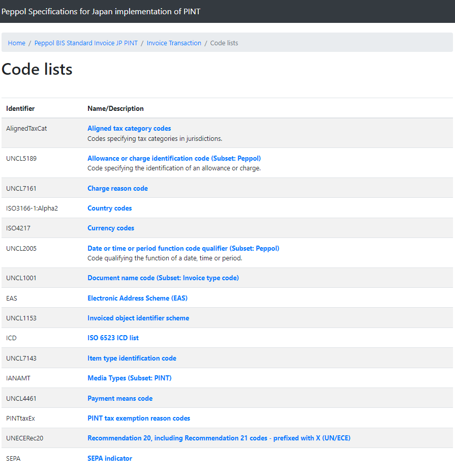Select the ISO4217 identifier cell
This screenshot has width=455, height=476.
coord(18,228)
